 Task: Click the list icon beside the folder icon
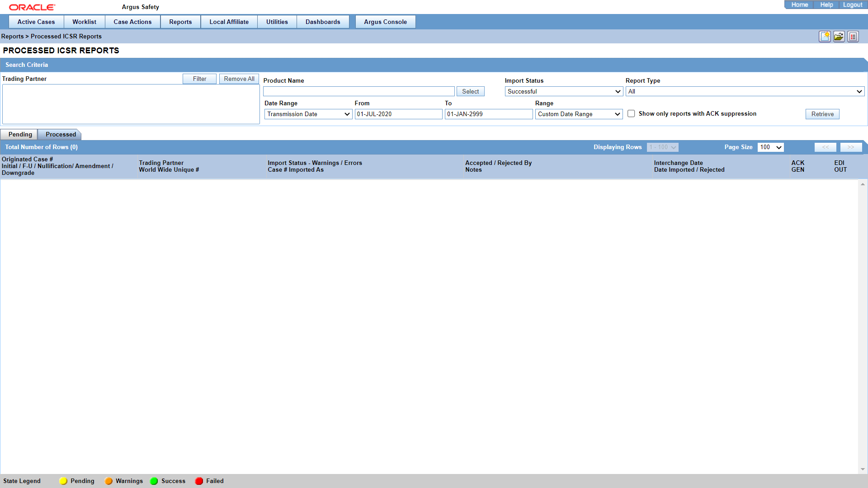tap(853, 37)
